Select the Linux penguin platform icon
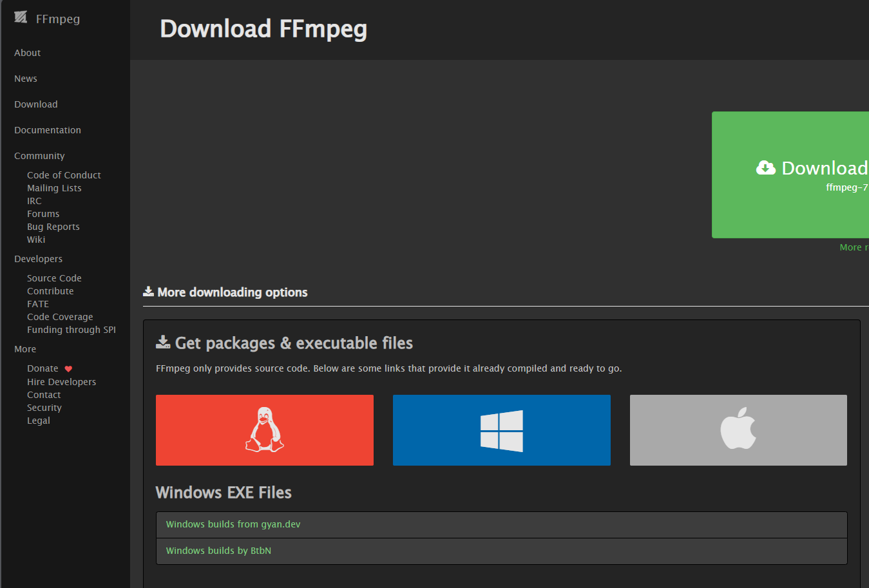 pos(264,430)
